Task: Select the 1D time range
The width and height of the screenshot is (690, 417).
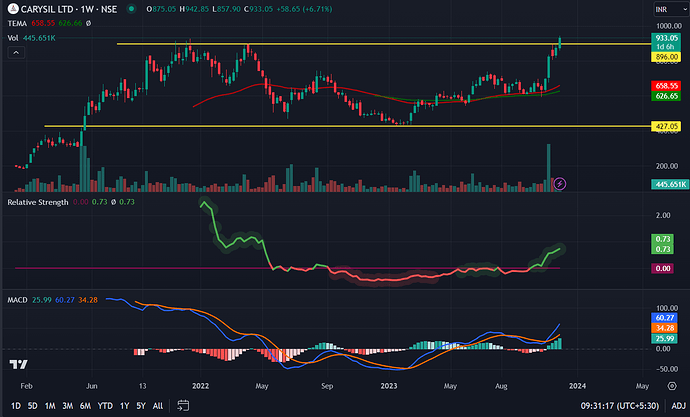Action: pos(15,406)
